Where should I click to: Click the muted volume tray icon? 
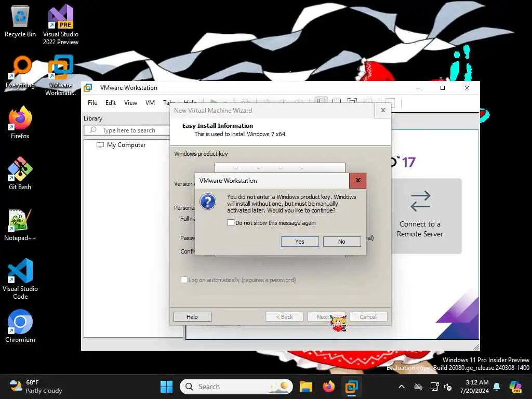[448, 387]
